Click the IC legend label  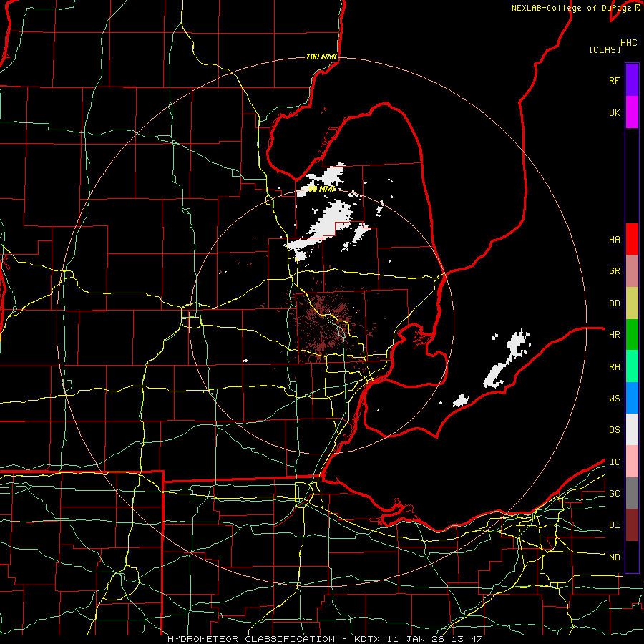coord(614,462)
